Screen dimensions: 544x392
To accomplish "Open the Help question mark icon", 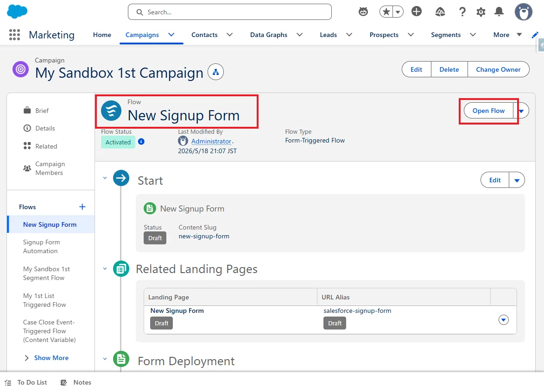I will pos(462,12).
